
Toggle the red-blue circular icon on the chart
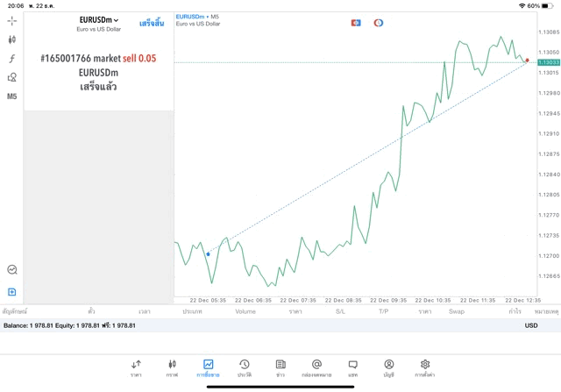[x=379, y=23]
